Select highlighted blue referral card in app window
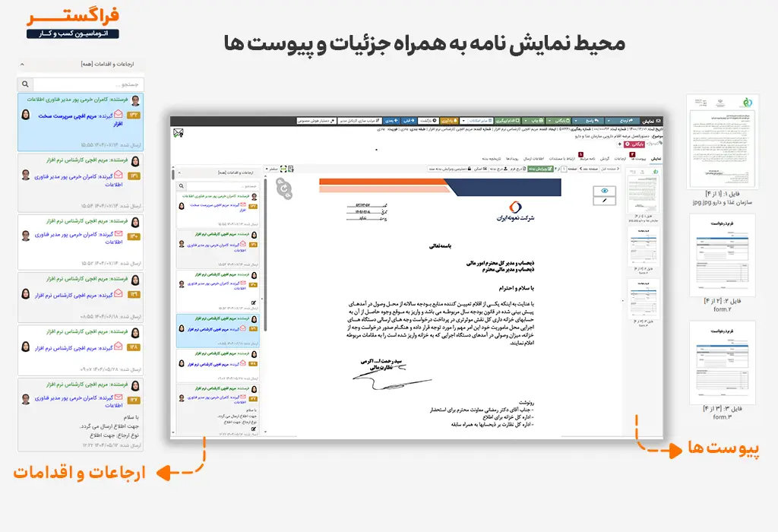Image resolution: width=778 pixels, height=532 pixels. [x=218, y=330]
